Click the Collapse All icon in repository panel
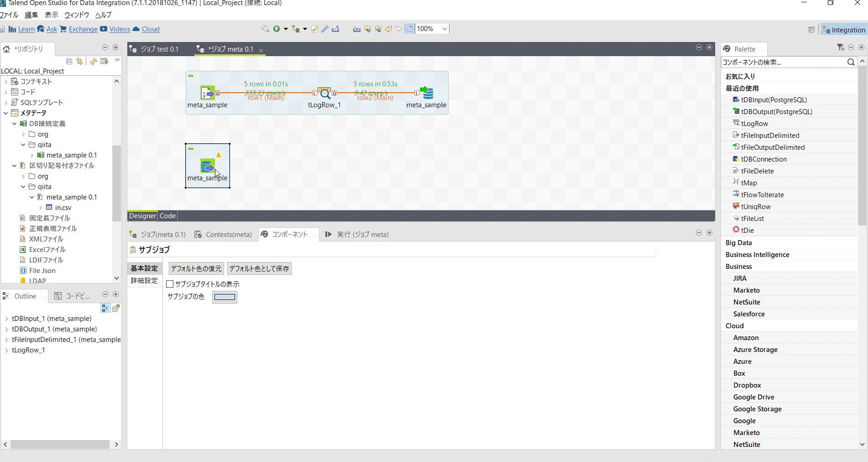The height and width of the screenshot is (462, 868). [69, 61]
